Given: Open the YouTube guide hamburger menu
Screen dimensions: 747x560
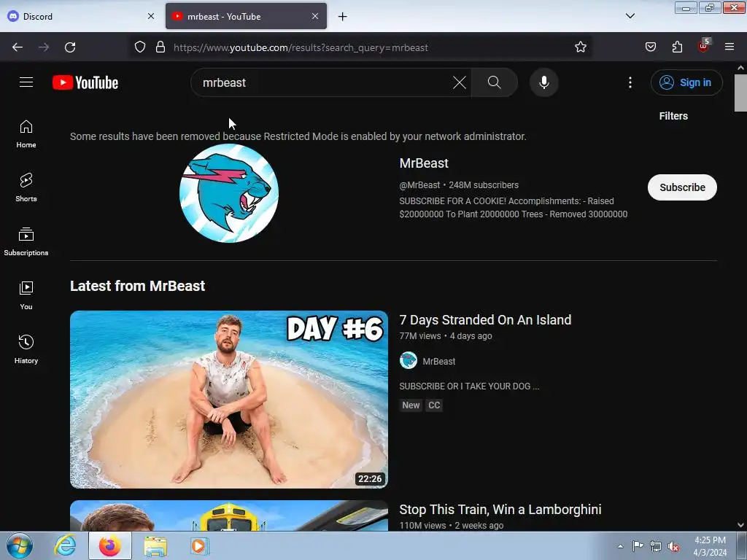Looking at the screenshot, I should tap(26, 82).
